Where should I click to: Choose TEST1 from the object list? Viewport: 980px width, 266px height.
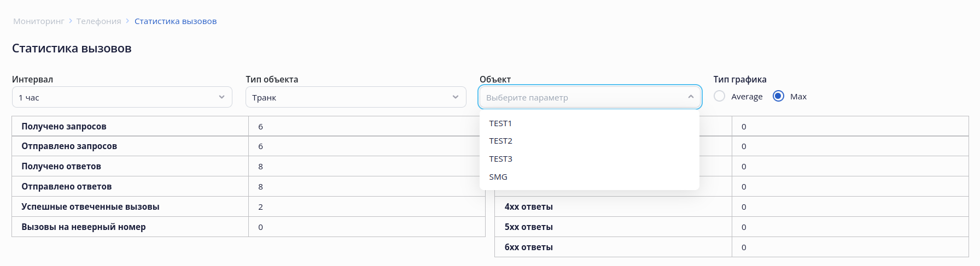click(x=500, y=123)
